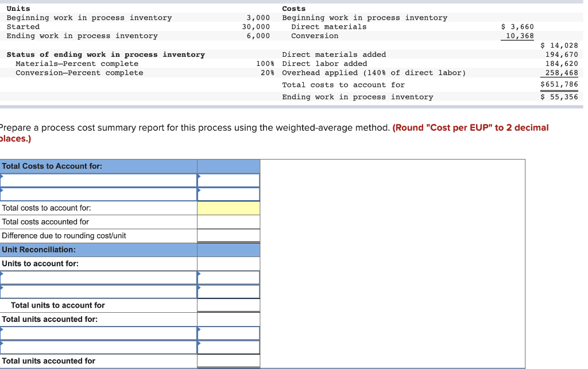The width and height of the screenshot is (588, 369).
Task: Open the second dropdown under Total units accounted for
Action: [x=98, y=347]
